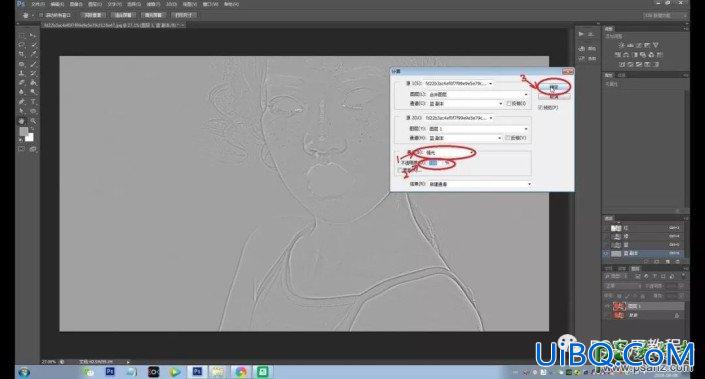Add a Hue/Saturation adjustment

tap(618, 54)
